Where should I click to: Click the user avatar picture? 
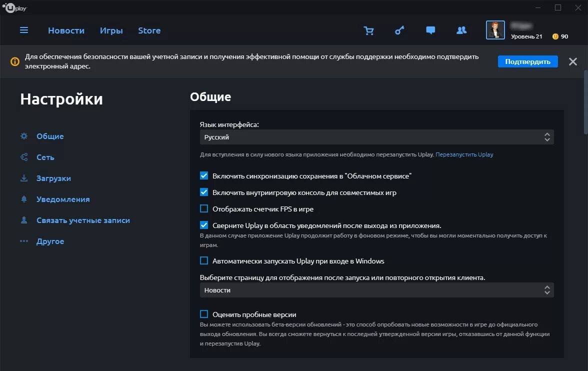click(x=495, y=30)
